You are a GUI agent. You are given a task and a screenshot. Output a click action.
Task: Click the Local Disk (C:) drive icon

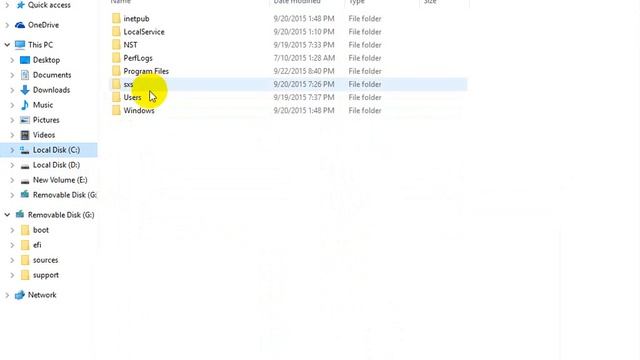(25, 150)
